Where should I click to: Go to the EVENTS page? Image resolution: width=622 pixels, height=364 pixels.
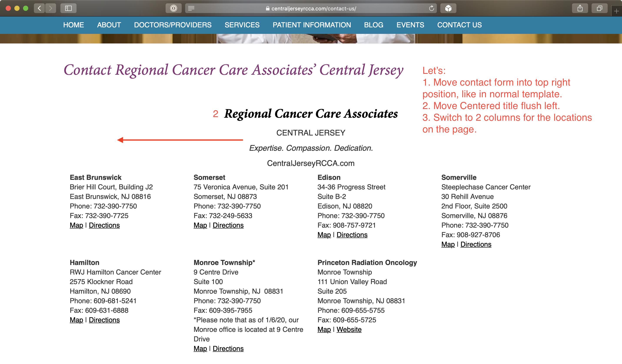point(410,25)
